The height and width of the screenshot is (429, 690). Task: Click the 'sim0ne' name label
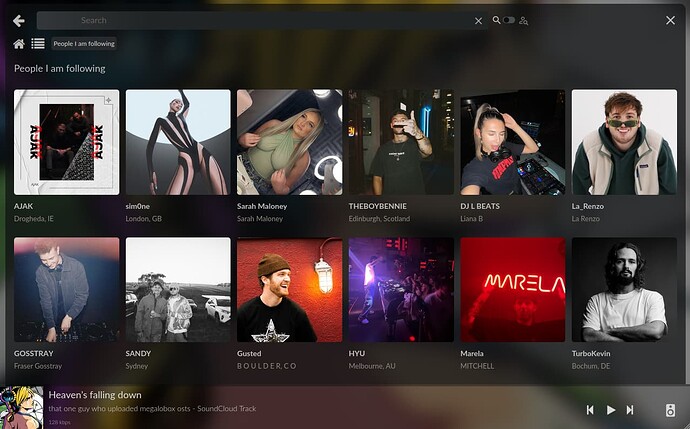(138, 206)
